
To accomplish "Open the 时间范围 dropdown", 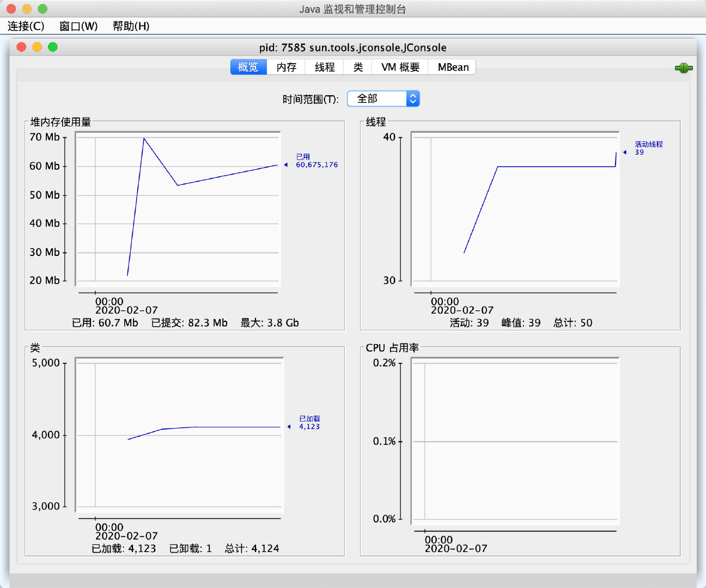I will pyautogui.click(x=384, y=99).
